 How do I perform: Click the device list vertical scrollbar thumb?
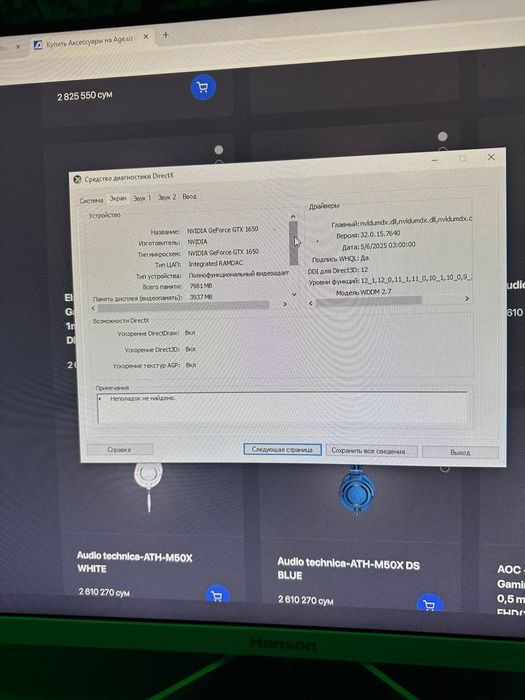coord(293,242)
